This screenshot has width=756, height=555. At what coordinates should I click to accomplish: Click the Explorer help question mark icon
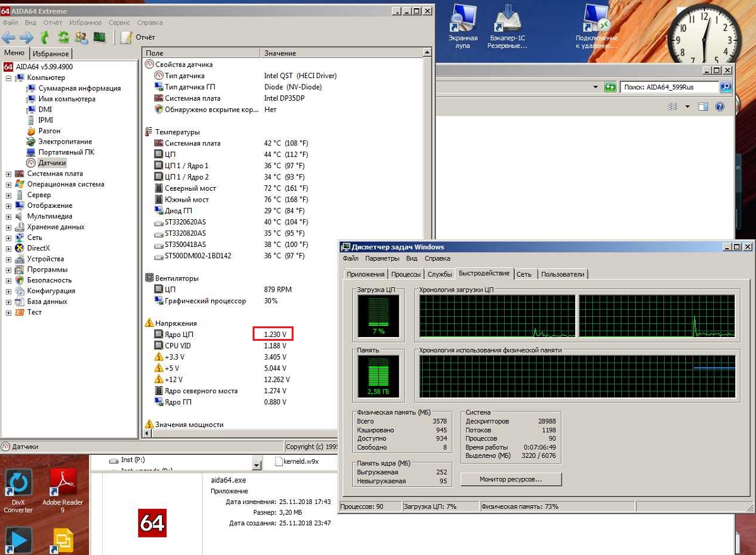click(x=719, y=106)
